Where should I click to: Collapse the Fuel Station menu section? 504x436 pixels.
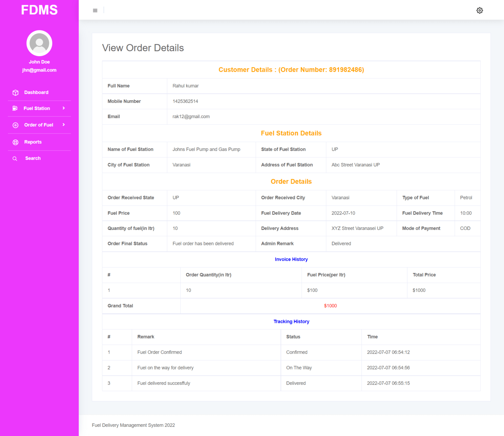pos(36,108)
